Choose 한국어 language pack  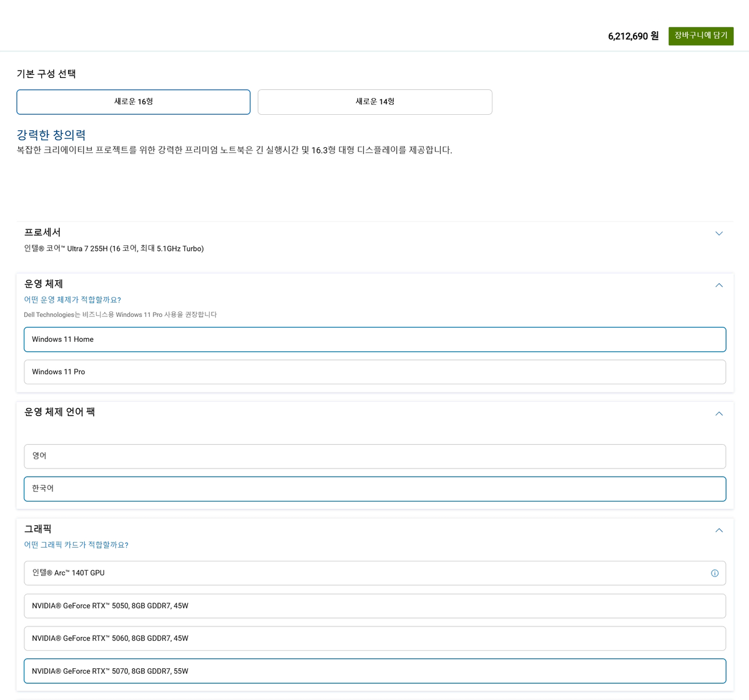[x=375, y=489]
